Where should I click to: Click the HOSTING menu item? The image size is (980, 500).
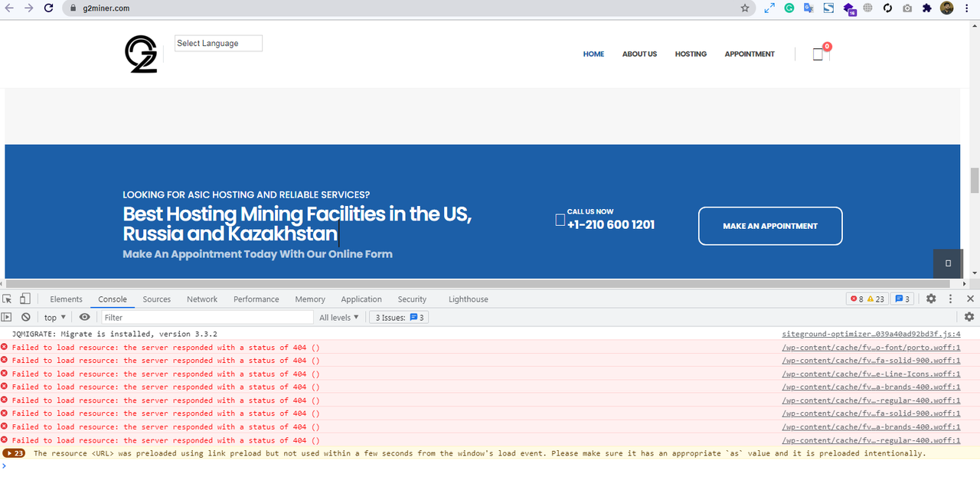691,54
